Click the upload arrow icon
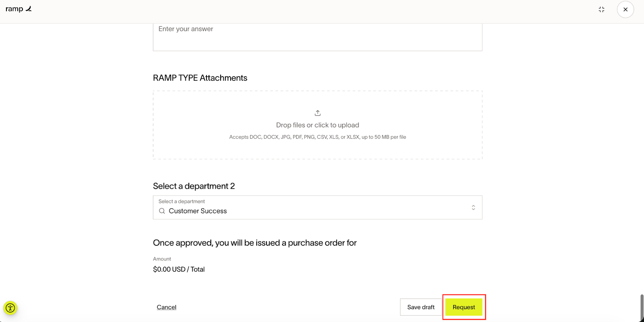 pyautogui.click(x=318, y=113)
